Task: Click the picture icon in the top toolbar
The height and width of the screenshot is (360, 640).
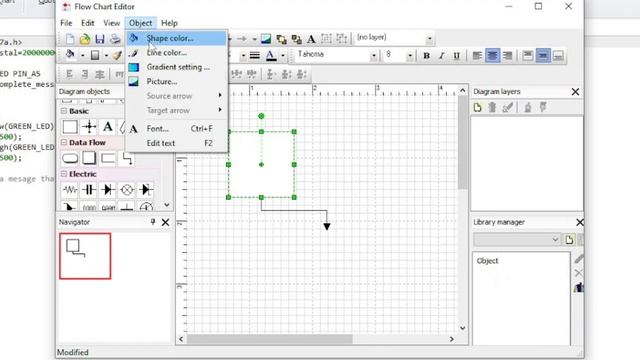Action: click(x=266, y=39)
